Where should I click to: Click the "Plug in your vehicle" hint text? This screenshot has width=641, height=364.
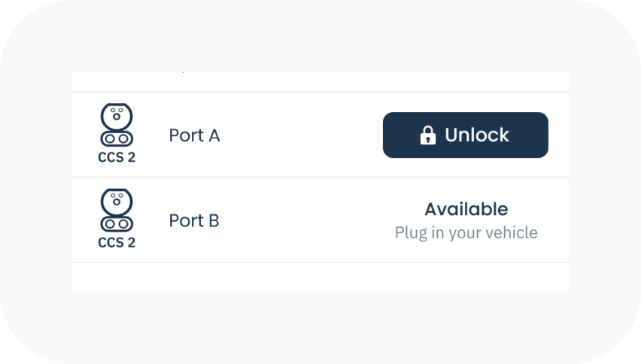tap(466, 232)
